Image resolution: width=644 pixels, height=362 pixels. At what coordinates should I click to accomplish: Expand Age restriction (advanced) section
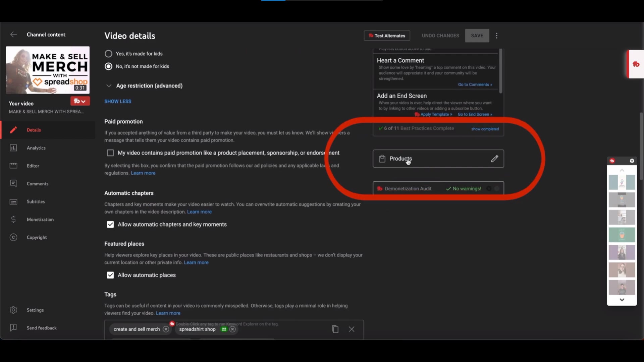(x=109, y=86)
